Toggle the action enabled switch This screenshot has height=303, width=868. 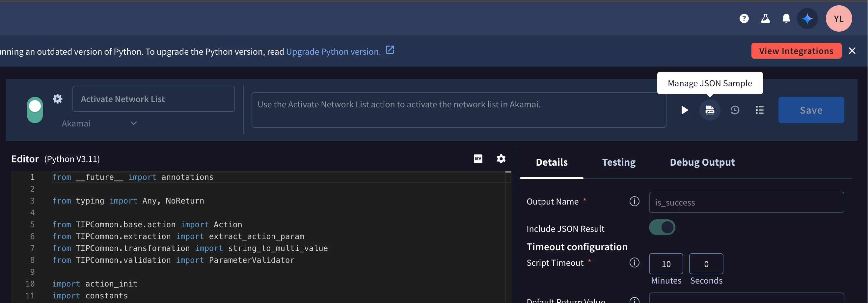point(35,110)
